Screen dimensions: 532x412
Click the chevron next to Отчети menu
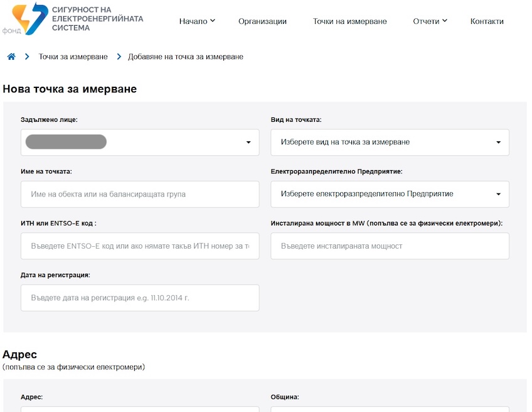[x=444, y=21]
